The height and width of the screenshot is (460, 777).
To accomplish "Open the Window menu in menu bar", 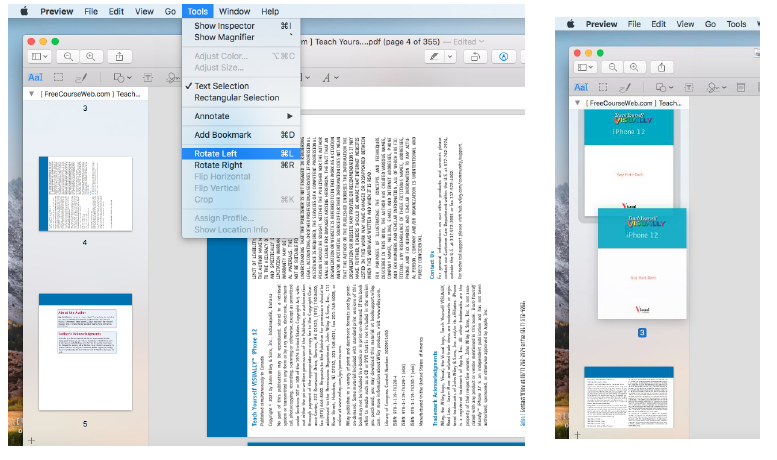I will click(235, 10).
